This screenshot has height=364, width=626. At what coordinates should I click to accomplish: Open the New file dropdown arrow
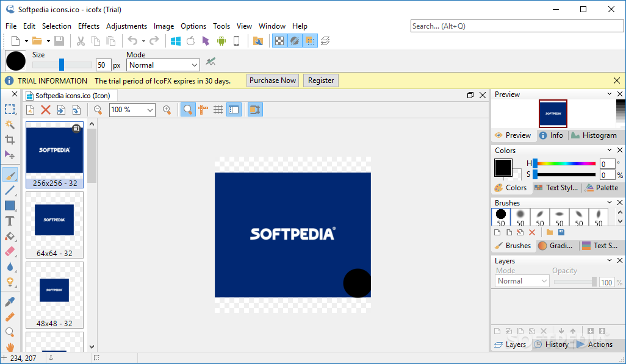click(x=26, y=41)
